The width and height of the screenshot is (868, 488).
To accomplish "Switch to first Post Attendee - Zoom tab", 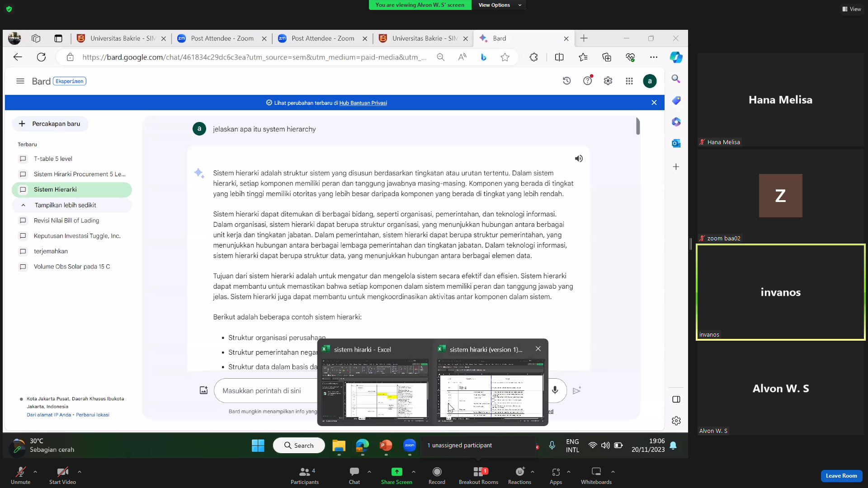I will pos(222,38).
